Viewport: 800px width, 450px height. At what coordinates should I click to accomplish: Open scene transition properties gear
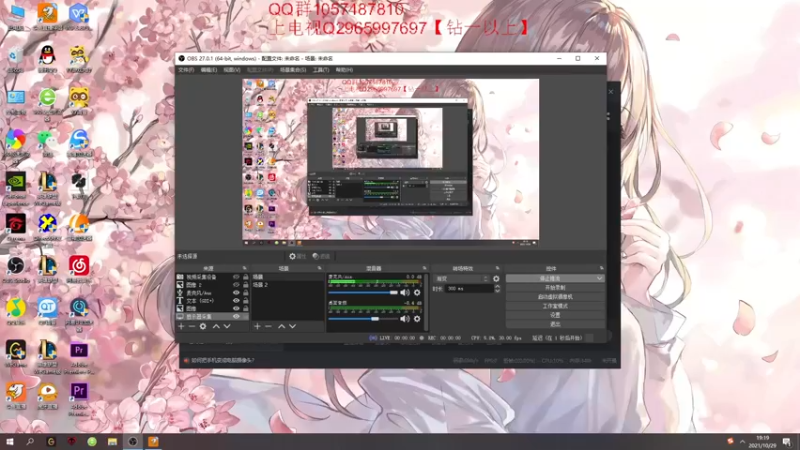(x=496, y=279)
